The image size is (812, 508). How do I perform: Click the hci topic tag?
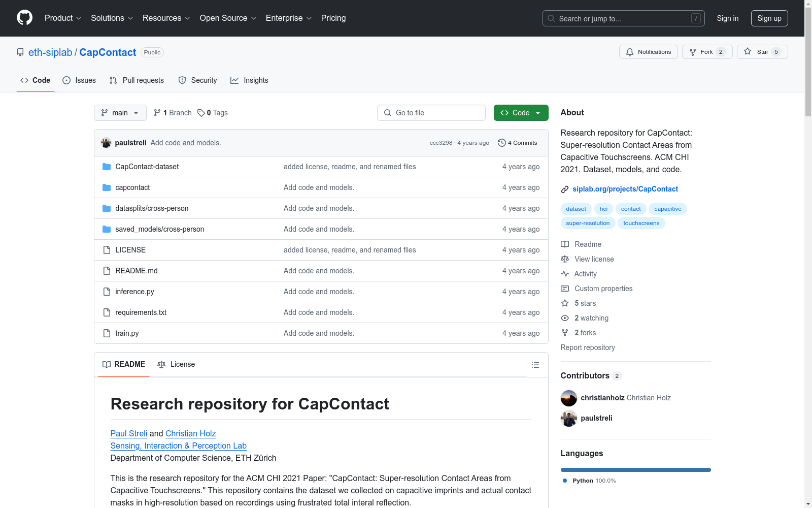pyautogui.click(x=603, y=209)
